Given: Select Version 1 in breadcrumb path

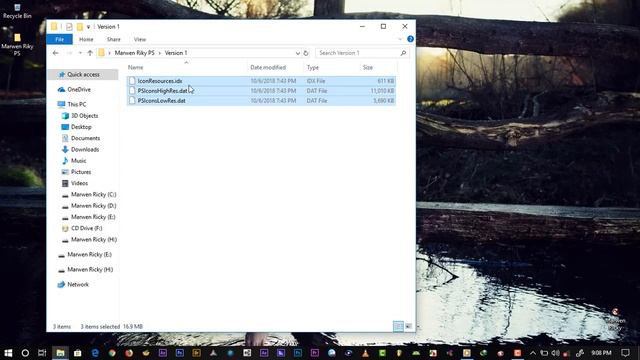Looking at the screenshot, I should click(x=176, y=53).
